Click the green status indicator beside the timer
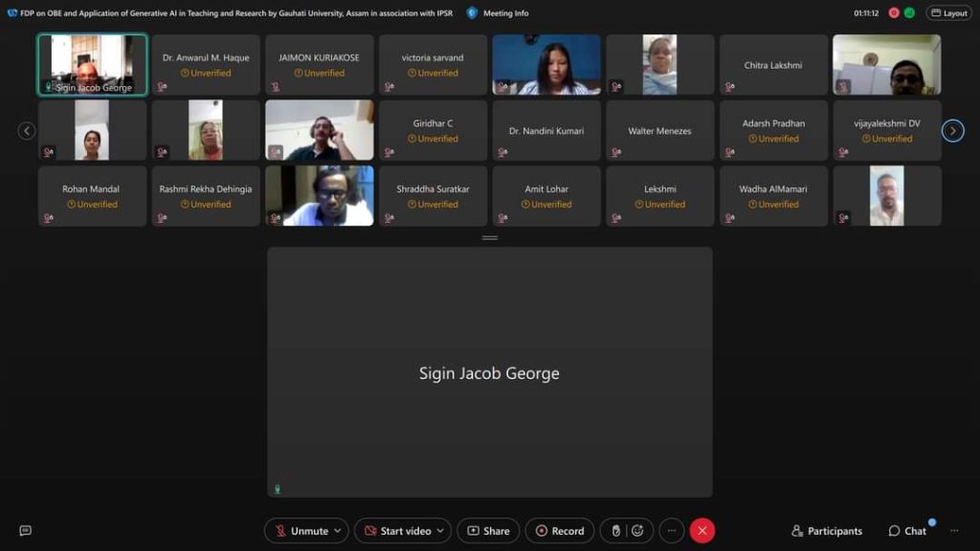980x551 pixels. coord(909,13)
